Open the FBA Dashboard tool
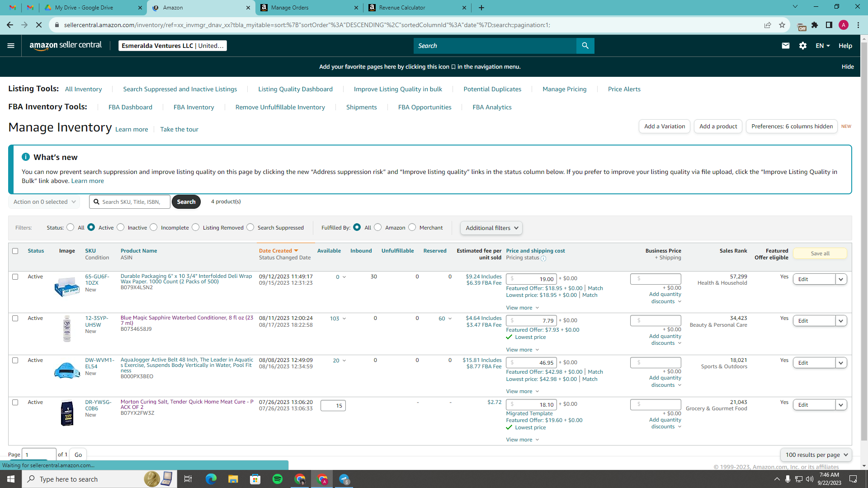This screenshot has height=488, width=868. (x=130, y=107)
